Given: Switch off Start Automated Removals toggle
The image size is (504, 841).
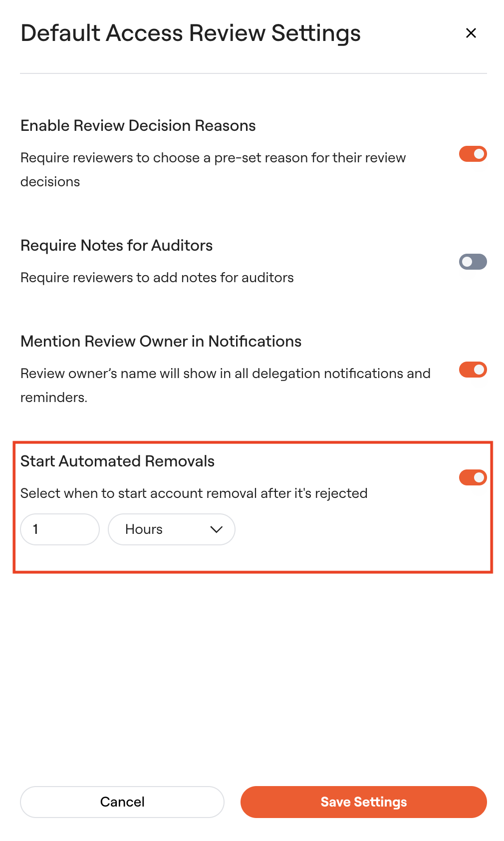Looking at the screenshot, I should [x=473, y=477].
